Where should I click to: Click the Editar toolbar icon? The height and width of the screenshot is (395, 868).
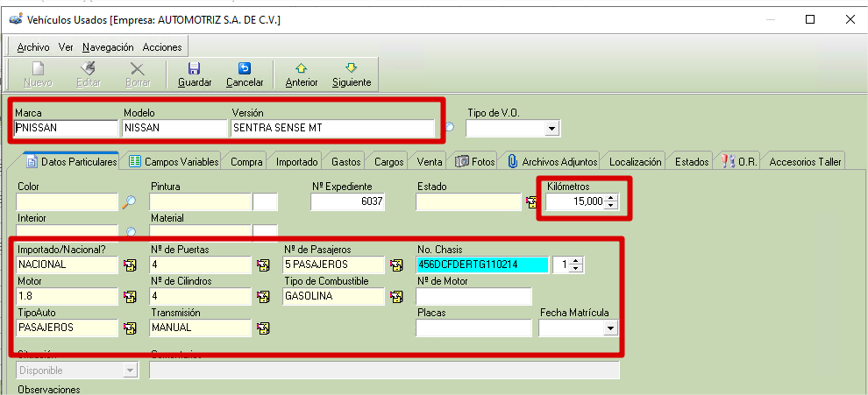click(88, 68)
